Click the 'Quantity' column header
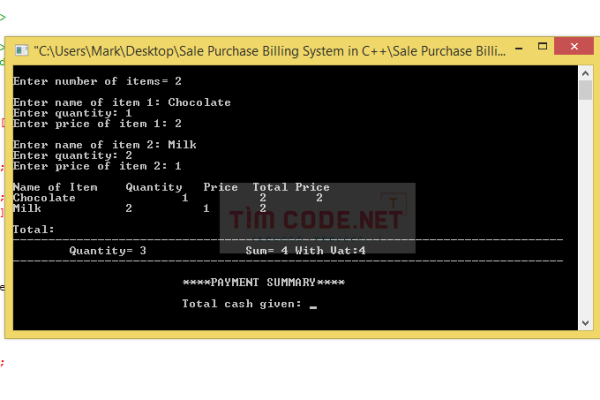 pos(154,187)
